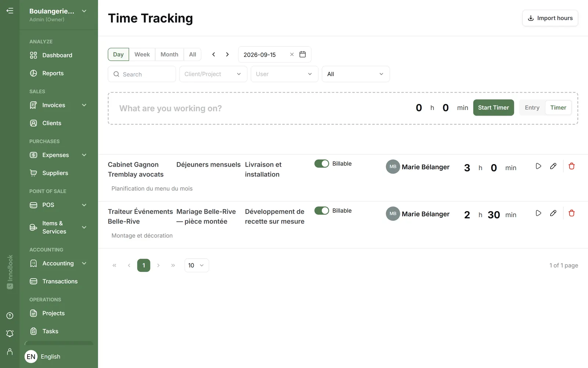Open the user profile icon
This screenshot has height=368, width=588.
(x=10, y=352)
